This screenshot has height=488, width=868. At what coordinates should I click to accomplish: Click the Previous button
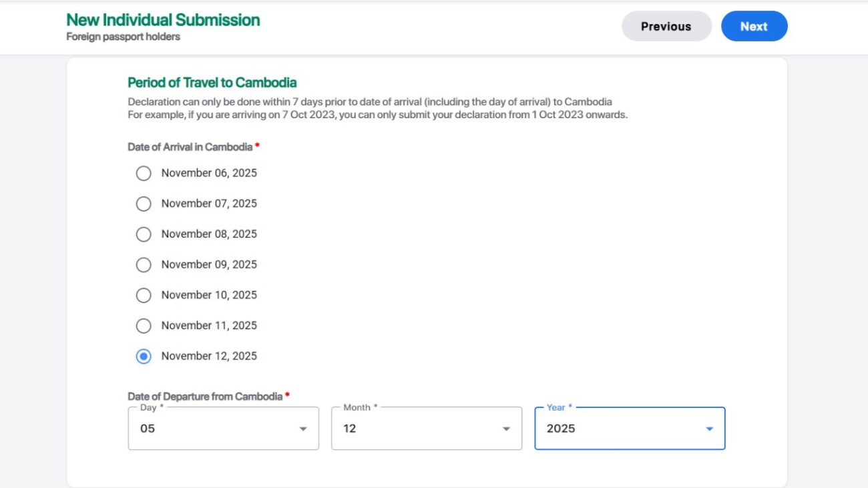click(x=666, y=26)
